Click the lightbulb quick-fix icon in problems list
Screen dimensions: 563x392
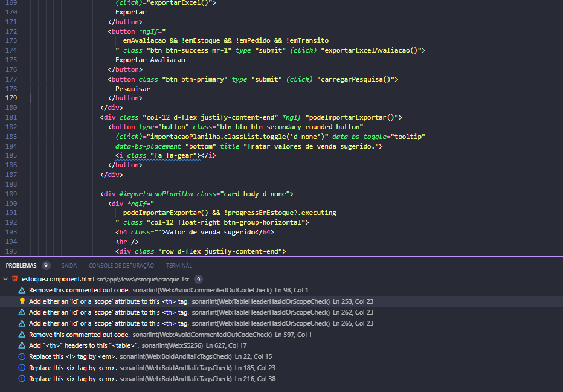(22, 301)
